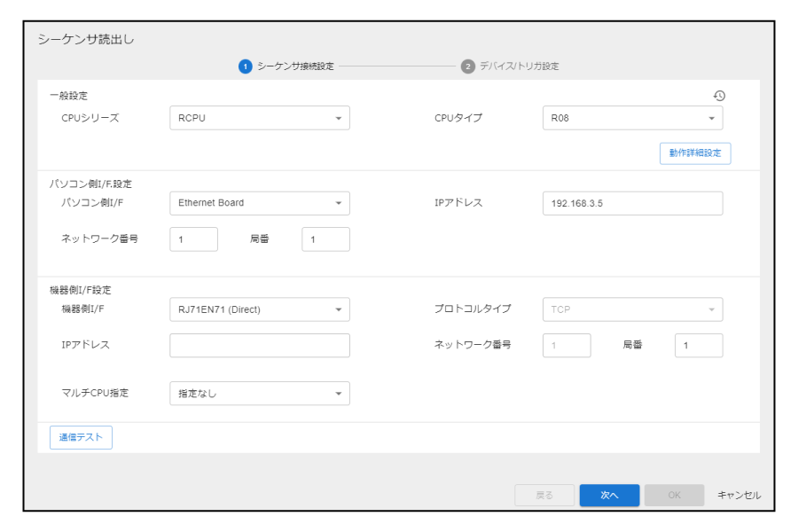Click the empty device-side IPアドレス field

pos(259,345)
